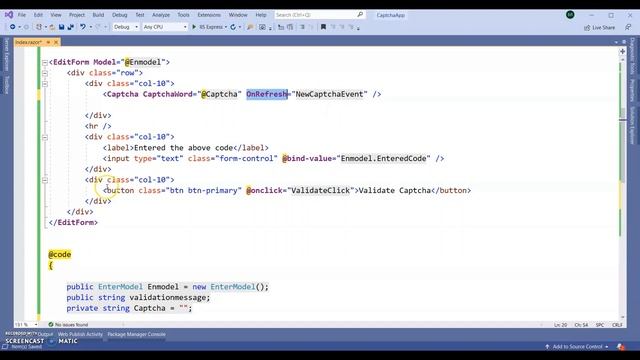This screenshot has width=640, height=360.
Task: Click the NewCaptchaEvent value in code
Action: (x=329, y=94)
